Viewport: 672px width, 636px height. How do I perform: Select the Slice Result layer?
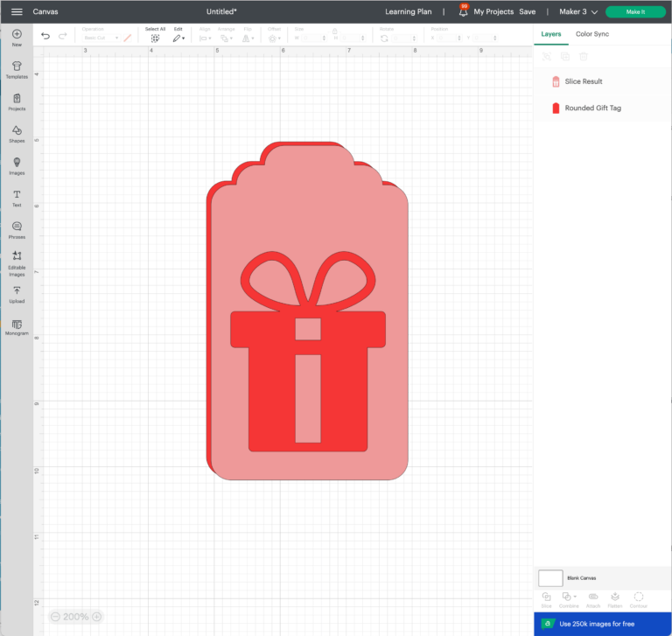click(x=583, y=81)
